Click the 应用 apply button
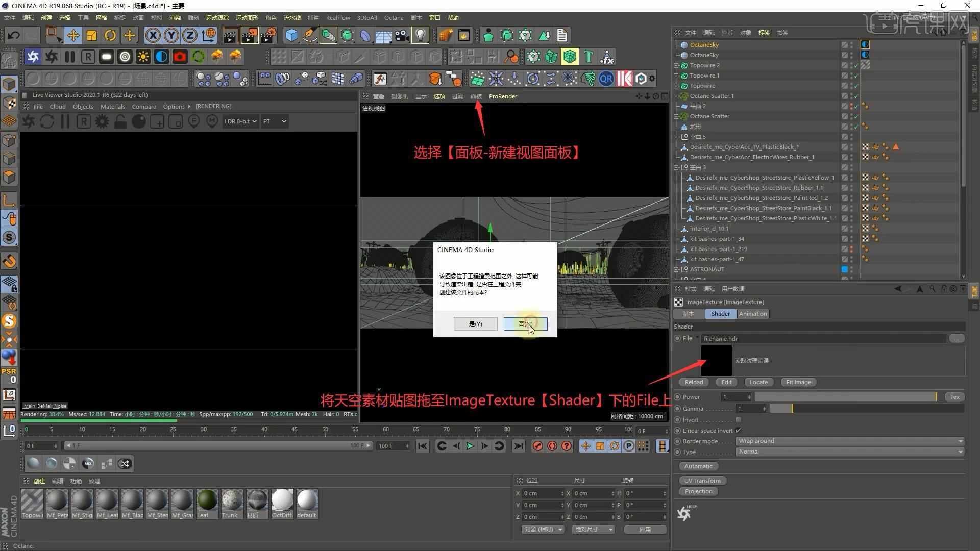 click(x=645, y=530)
